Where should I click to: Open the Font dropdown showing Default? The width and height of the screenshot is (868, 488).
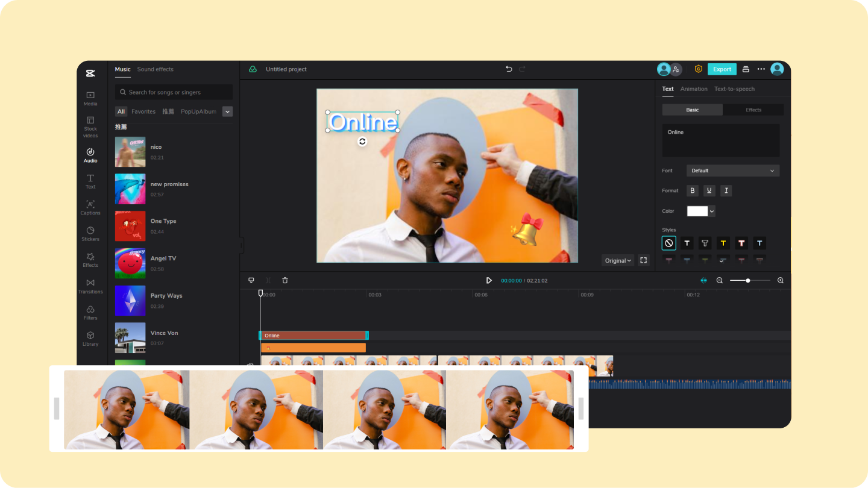tap(732, 170)
